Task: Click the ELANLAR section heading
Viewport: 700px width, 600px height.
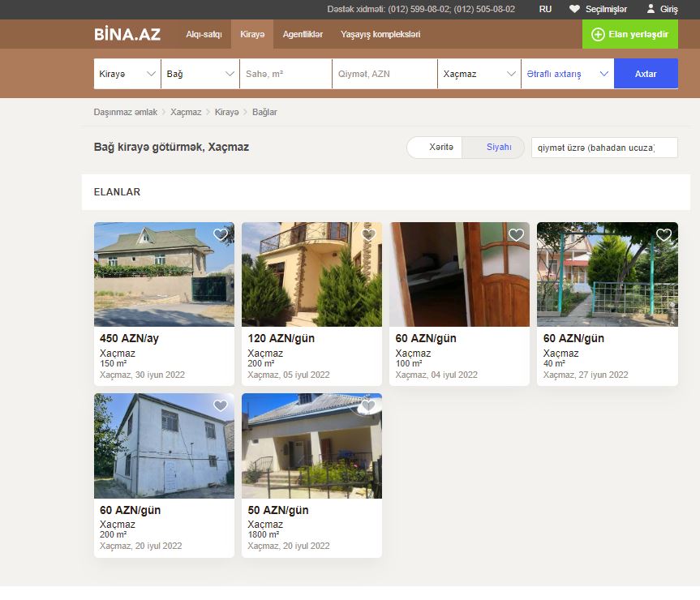Action: [x=117, y=192]
